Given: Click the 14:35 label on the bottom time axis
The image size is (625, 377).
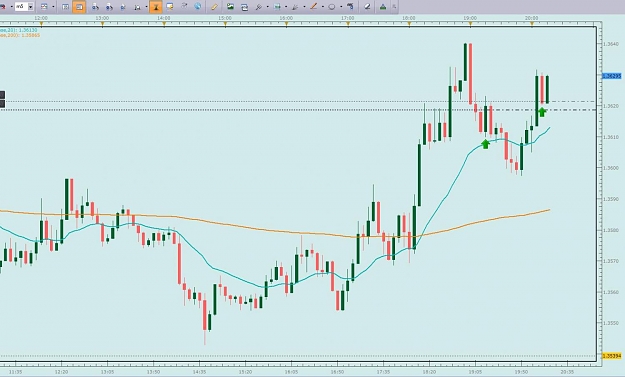Looking at the screenshot, I should tap(199, 372).
